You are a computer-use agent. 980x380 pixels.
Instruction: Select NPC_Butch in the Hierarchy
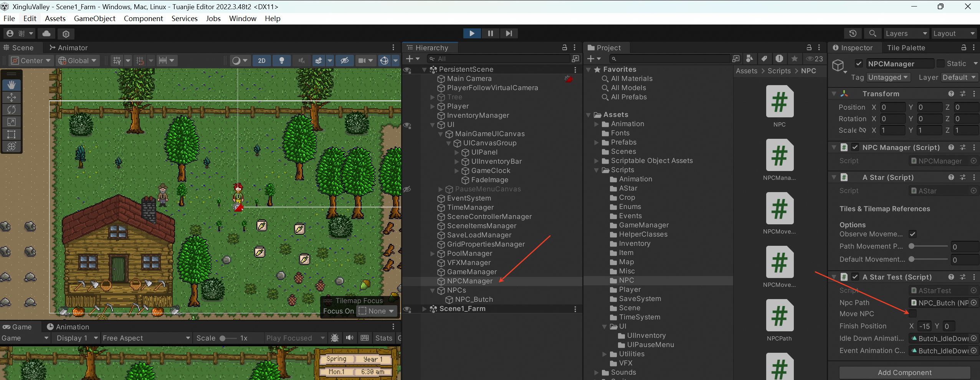474,299
